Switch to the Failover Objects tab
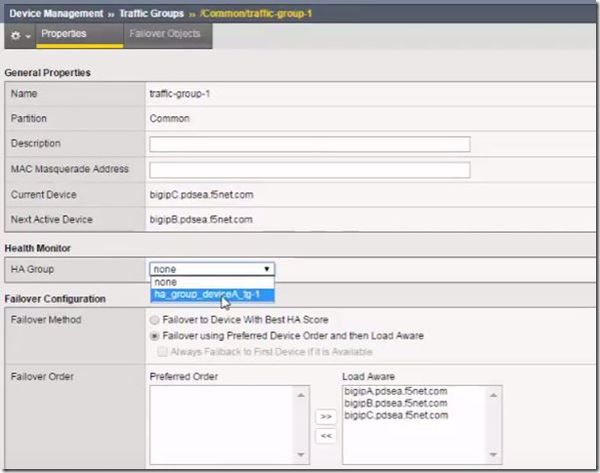 [164, 34]
